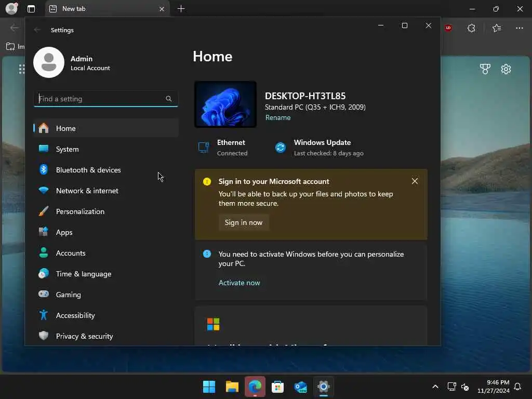Click the network icon in system tray
532x399 pixels.
451,387
